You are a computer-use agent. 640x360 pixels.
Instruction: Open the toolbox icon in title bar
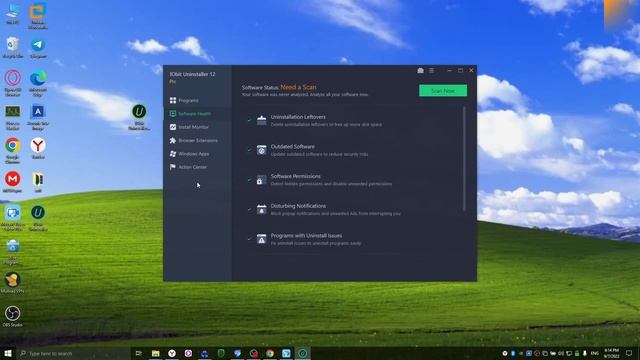click(x=420, y=71)
